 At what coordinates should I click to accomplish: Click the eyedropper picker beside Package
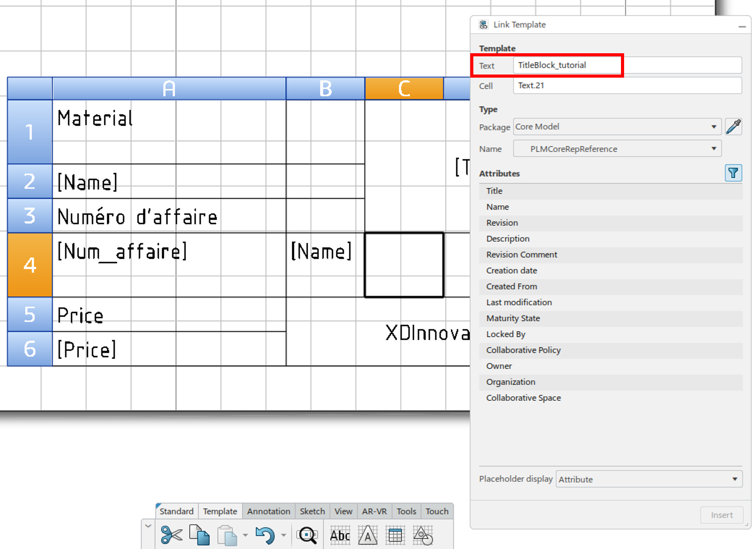click(x=734, y=127)
